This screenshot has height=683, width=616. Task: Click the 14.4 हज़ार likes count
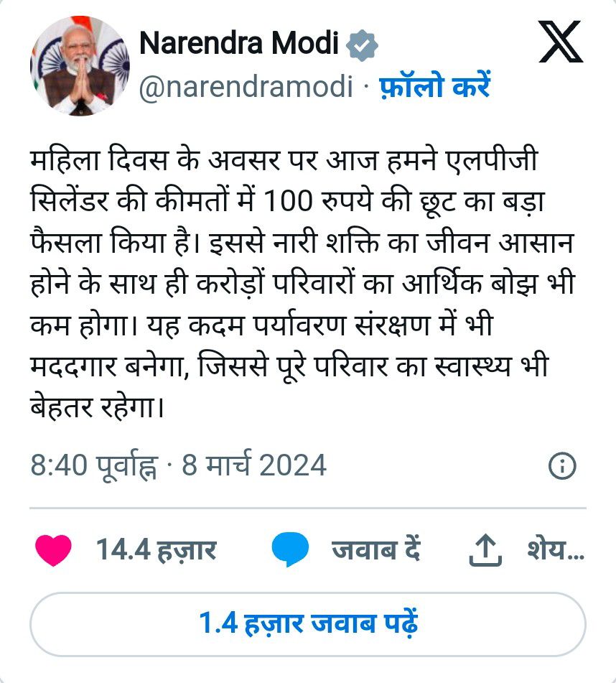156,549
